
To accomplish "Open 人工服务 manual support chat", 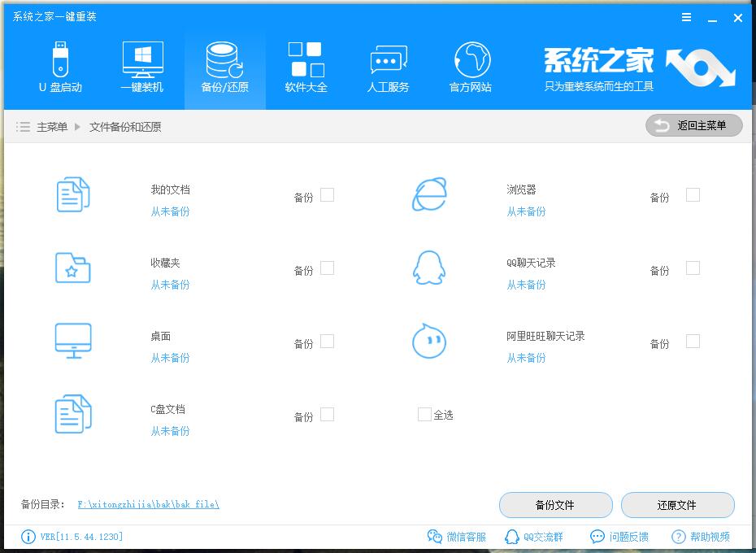I will pos(388,67).
